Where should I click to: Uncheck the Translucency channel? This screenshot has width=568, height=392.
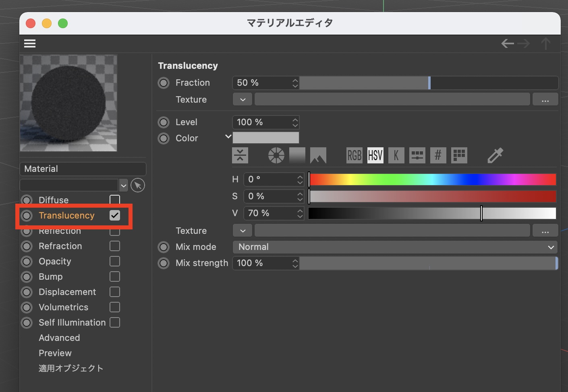pos(115,216)
